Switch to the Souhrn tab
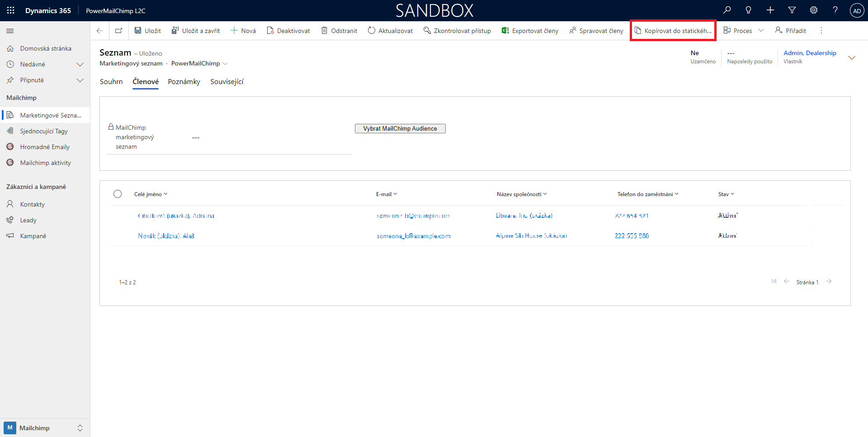The image size is (868, 437). 111,82
